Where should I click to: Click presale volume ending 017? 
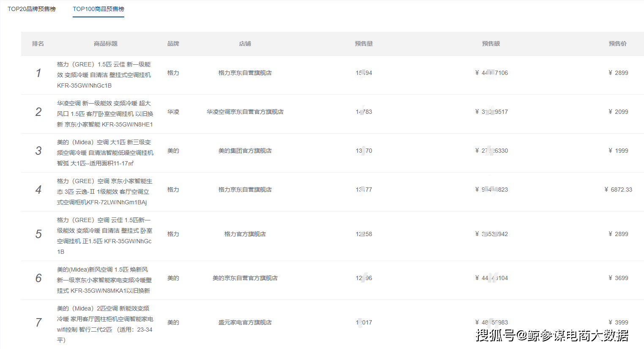point(364,322)
